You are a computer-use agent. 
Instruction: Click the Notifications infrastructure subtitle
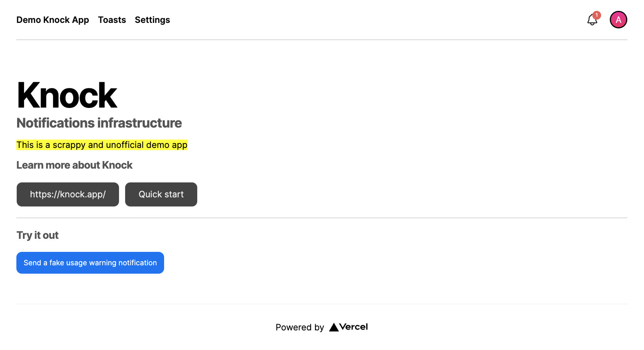(99, 123)
